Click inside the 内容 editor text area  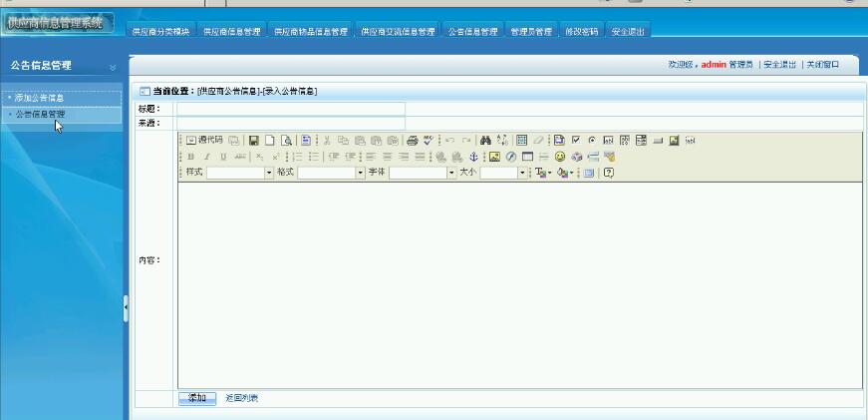(x=520, y=285)
